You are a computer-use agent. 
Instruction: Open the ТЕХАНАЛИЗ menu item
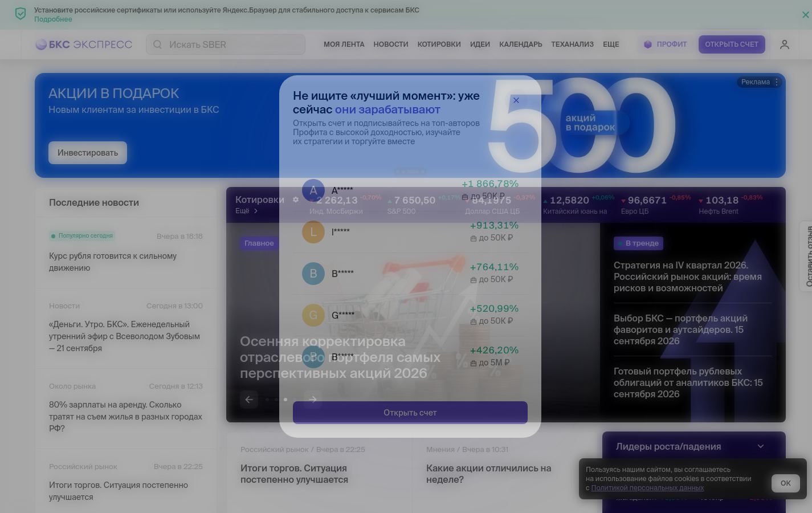point(572,44)
